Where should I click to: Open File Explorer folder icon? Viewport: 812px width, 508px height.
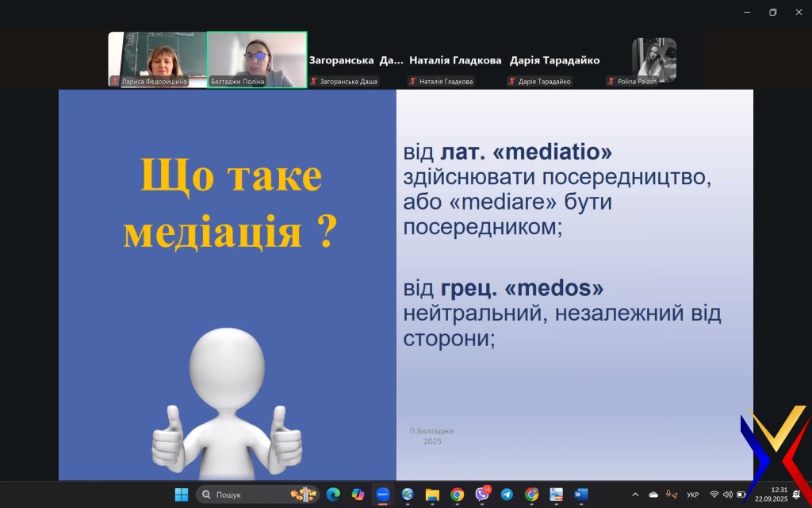coord(432,495)
